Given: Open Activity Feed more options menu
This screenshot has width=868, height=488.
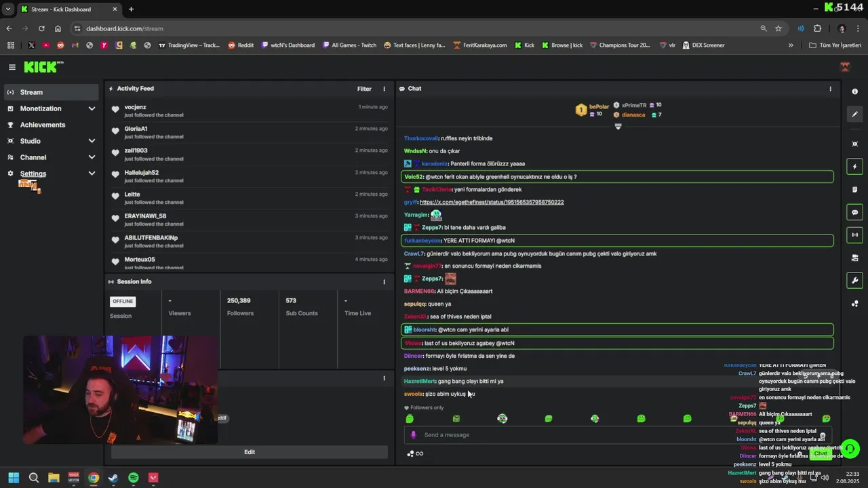Looking at the screenshot, I should click(384, 89).
